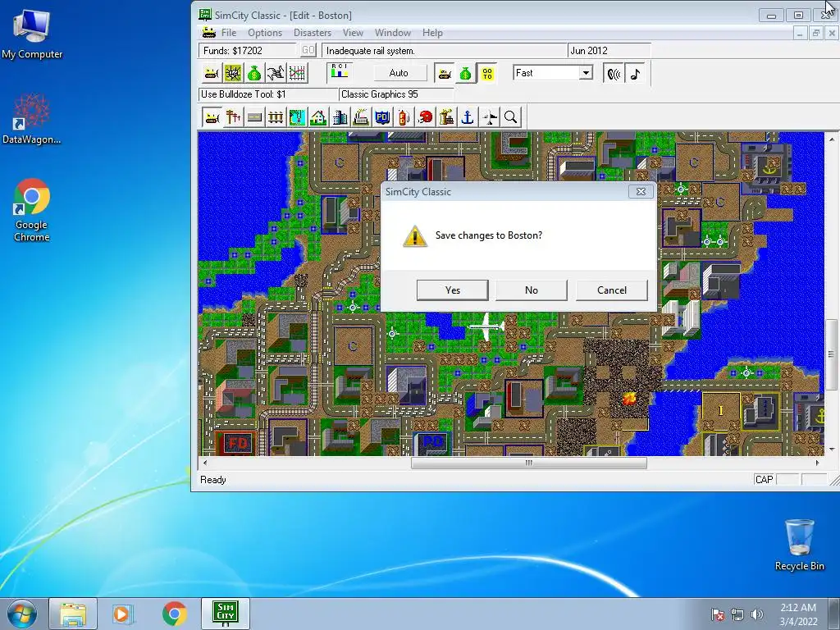Open Chrome from the taskbar
The height and width of the screenshot is (630, 840).
(x=174, y=614)
